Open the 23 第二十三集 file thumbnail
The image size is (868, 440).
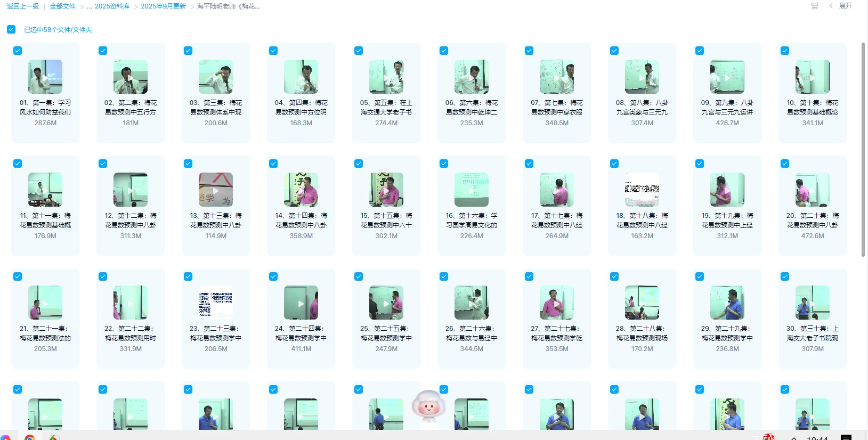[x=216, y=303]
